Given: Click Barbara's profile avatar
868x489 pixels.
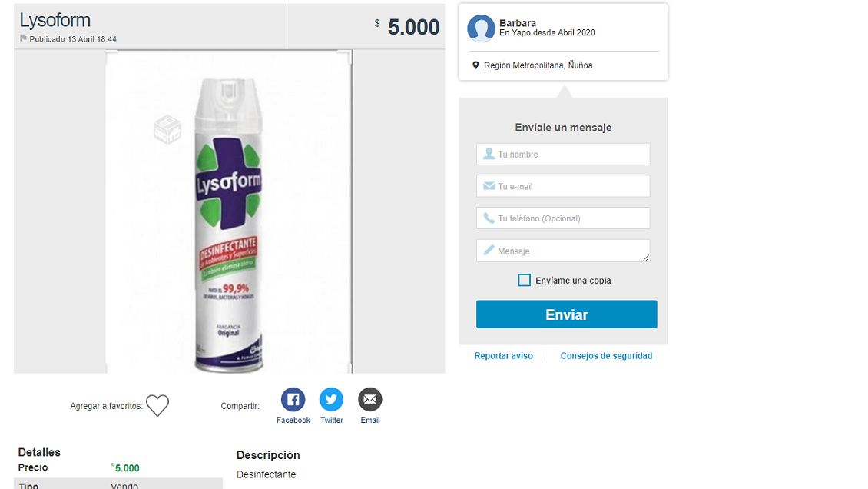Looking at the screenshot, I should [481, 28].
